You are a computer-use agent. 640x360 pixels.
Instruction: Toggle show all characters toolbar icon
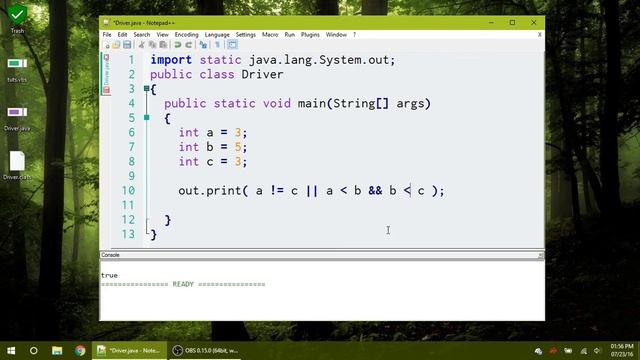[217, 45]
